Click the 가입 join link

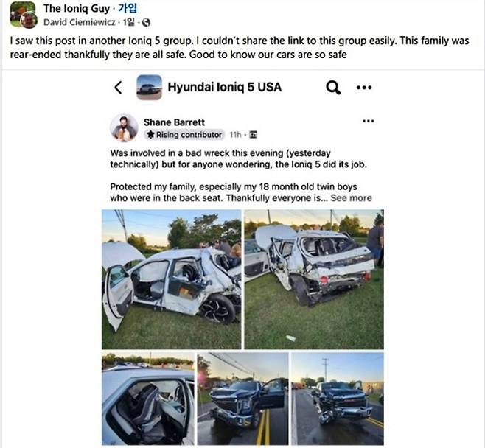pyautogui.click(x=128, y=8)
